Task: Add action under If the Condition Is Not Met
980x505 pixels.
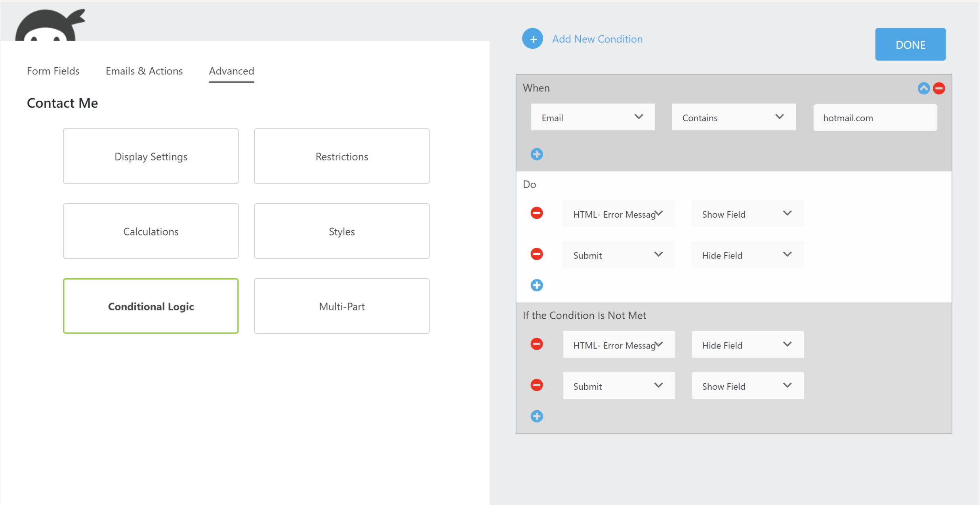Action: click(x=537, y=416)
